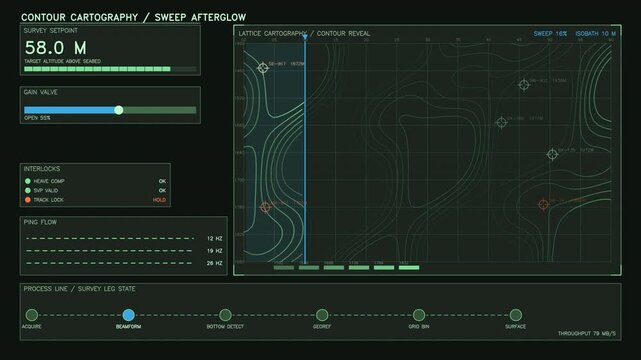641x360 pixels.
Task: Click the CONTOUR CARTOGRAPHY / SWEEP AFTERGLOW title
Action: (134, 17)
